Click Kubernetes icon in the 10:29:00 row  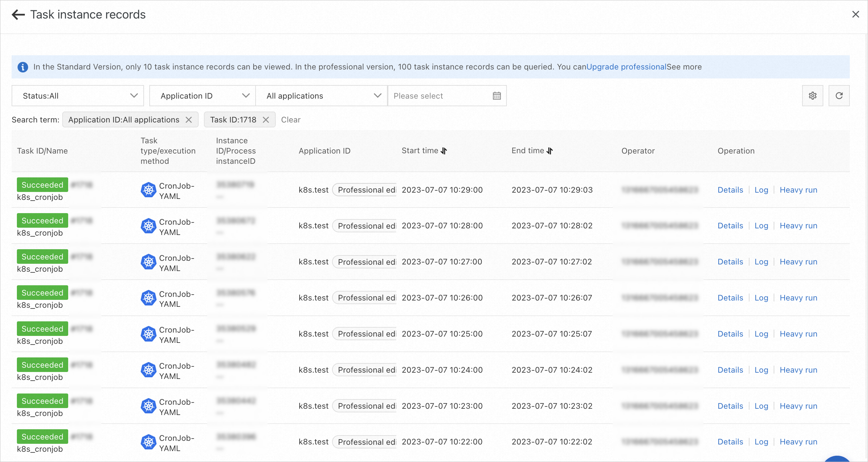(148, 190)
